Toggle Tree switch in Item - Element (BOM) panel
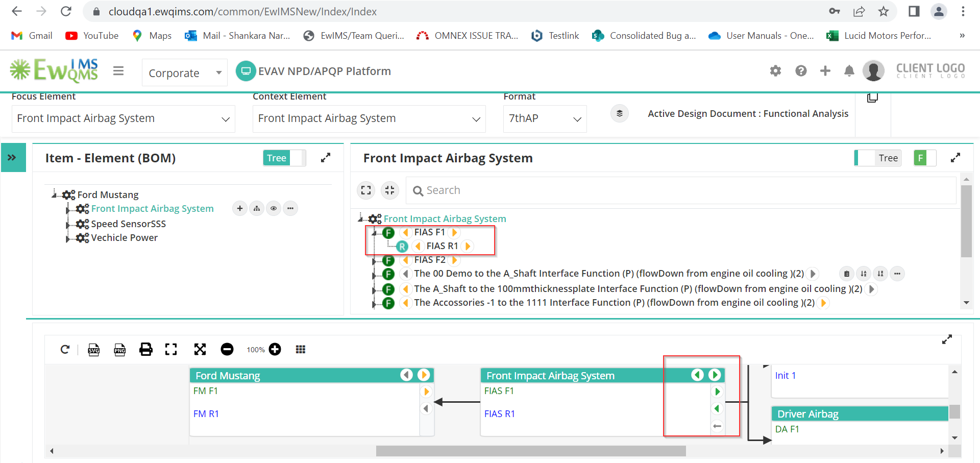The width and height of the screenshot is (980, 463). [x=284, y=158]
